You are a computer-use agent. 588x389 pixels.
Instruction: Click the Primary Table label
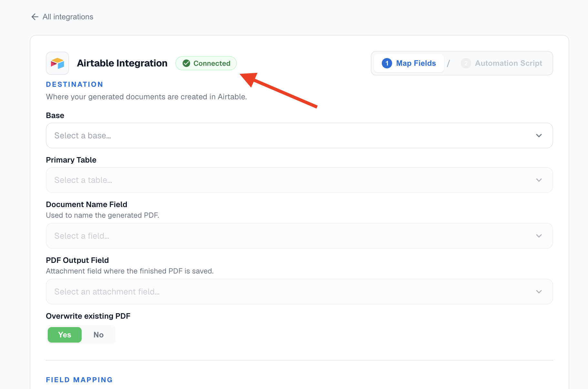[x=71, y=160]
